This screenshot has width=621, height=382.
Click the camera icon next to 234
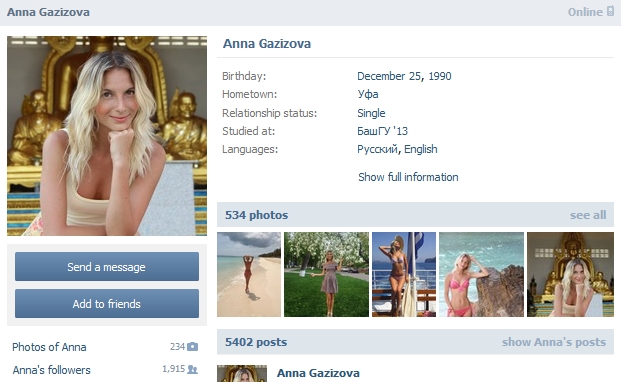click(x=192, y=347)
